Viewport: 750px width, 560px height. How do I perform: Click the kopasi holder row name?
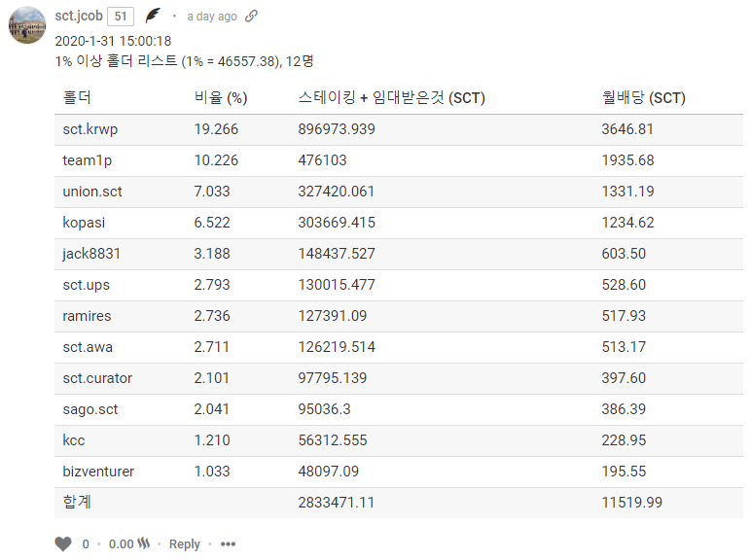coord(85,223)
